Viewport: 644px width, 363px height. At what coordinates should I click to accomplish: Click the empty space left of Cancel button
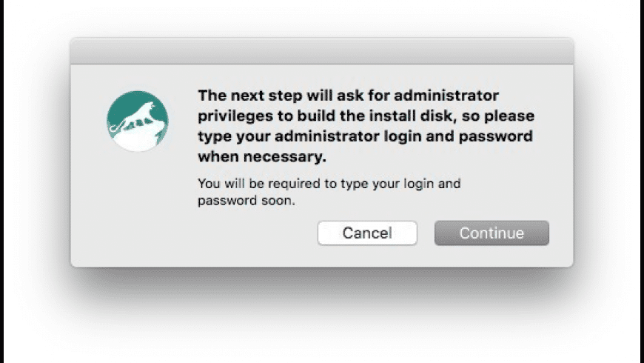222,233
